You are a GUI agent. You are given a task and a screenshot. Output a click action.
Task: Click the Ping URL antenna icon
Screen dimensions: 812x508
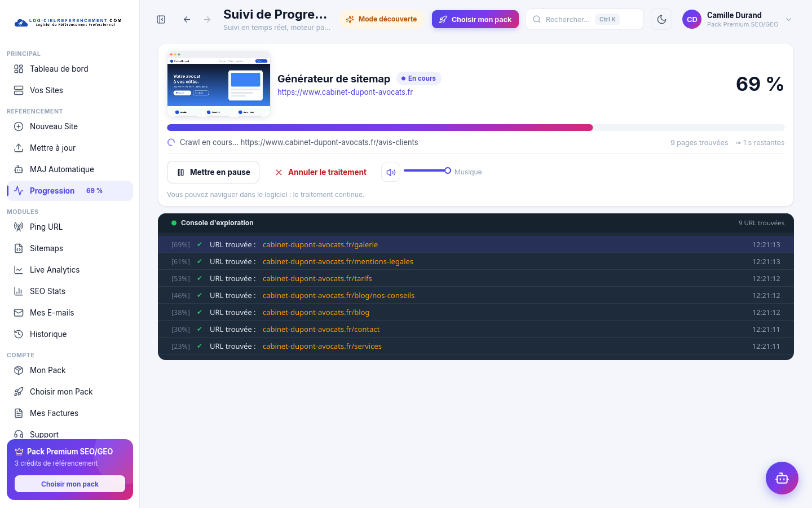[19, 227]
